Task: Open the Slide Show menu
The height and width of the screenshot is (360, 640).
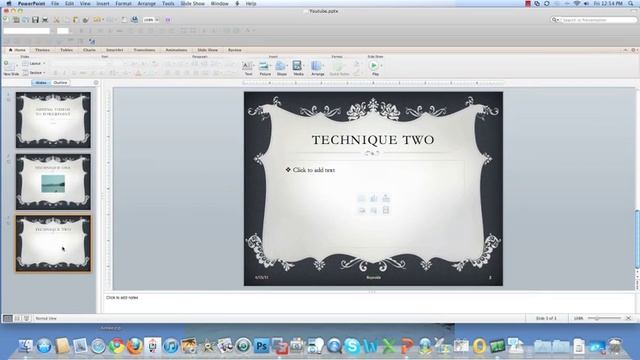Action: (x=192, y=4)
